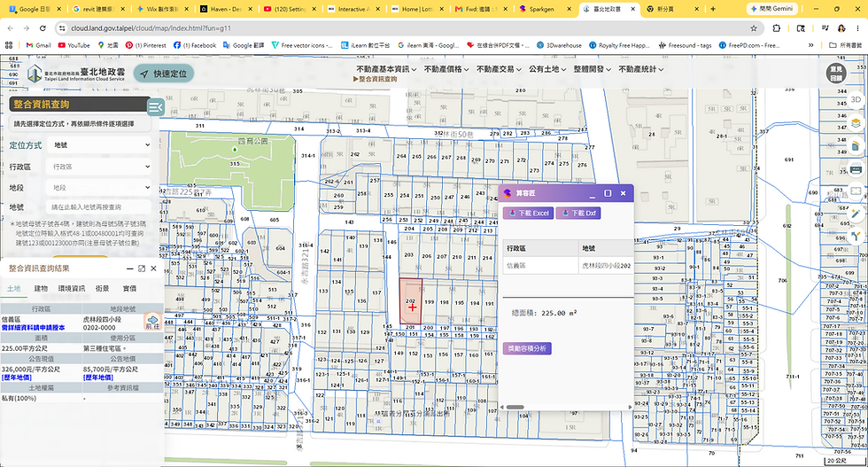Image resolution: width=868 pixels, height=467 pixels.
Task: Switch to the 環境資訊 tab
Action: click(72, 289)
